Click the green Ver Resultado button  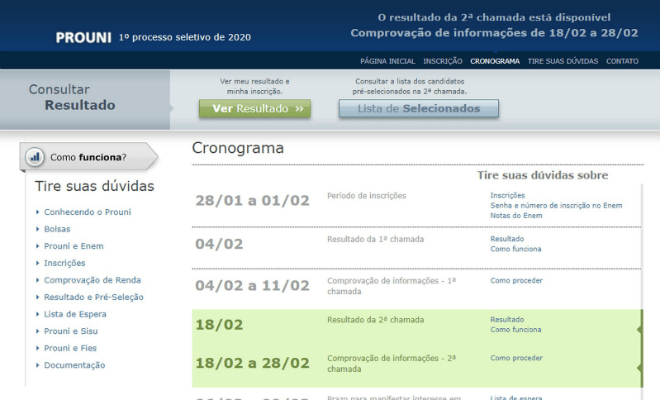tap(255, 109)
